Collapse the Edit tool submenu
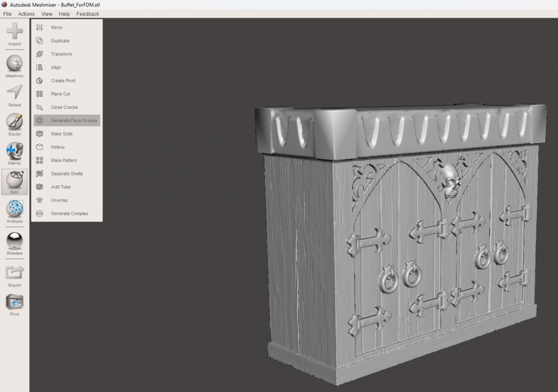The image size is (558, 392). click(x=15, y=181)
